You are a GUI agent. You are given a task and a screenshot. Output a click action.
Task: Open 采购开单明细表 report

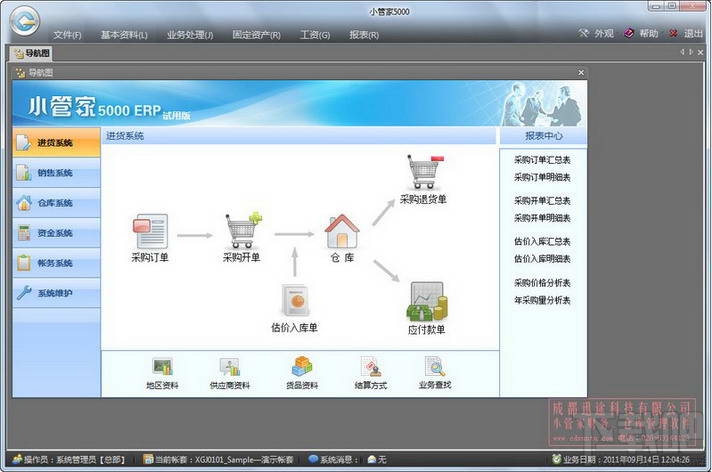[x=542, y=218]
